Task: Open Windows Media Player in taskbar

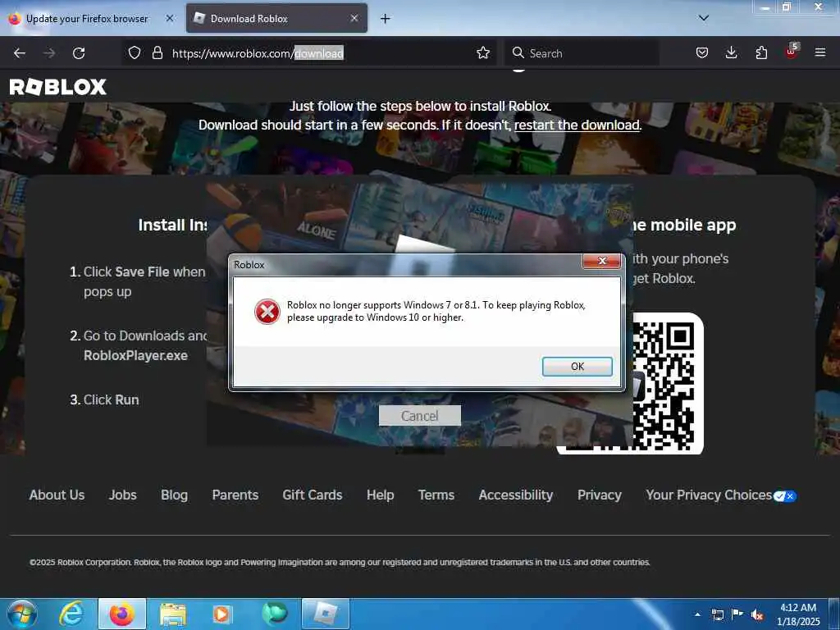Action: tap(221, 614)
